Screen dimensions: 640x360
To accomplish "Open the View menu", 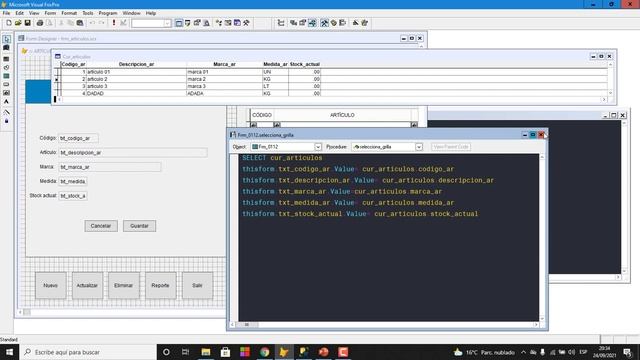I will (34, 13).
